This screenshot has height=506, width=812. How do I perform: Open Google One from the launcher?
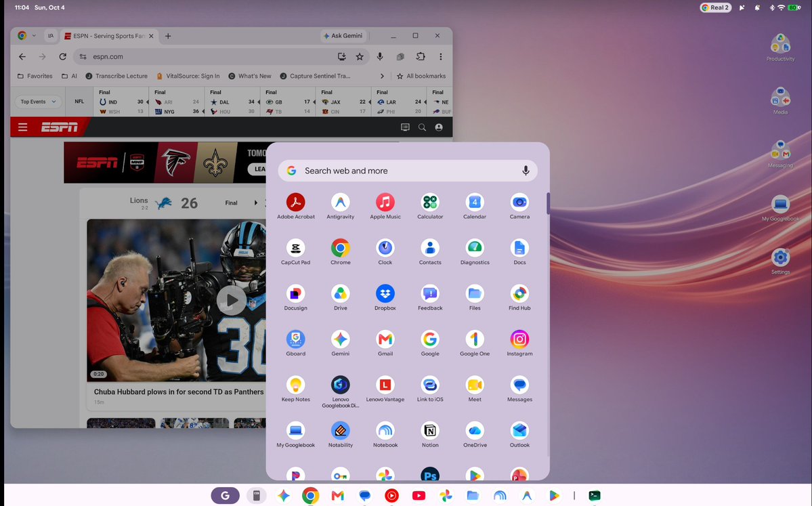click(475, 343)
